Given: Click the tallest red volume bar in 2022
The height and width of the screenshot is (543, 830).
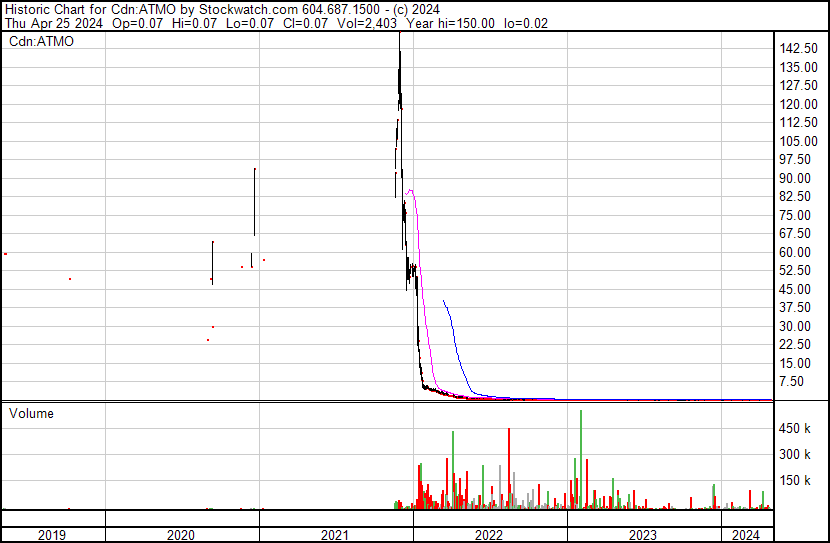Looking at the screenshot, I should click(509, 469).
